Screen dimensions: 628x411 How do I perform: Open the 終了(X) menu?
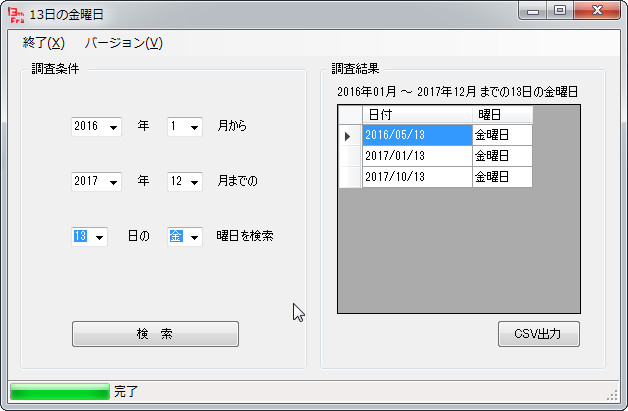pos(44,42)
